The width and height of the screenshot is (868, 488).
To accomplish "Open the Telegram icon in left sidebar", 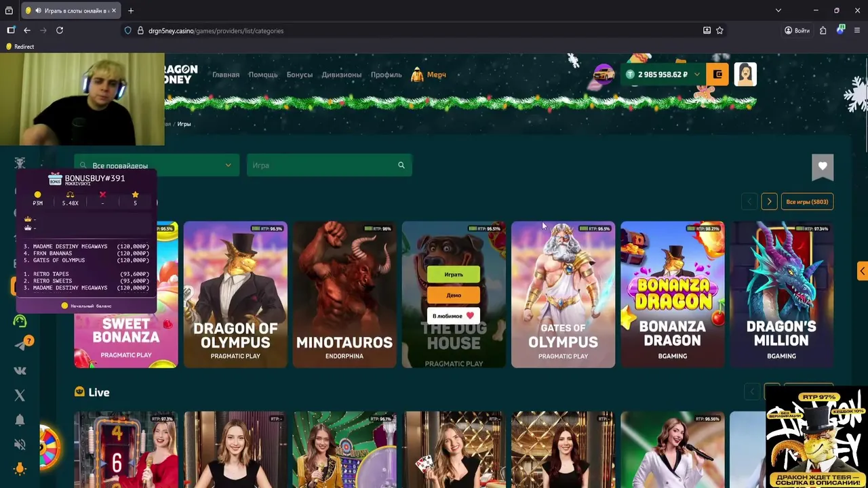I will pyautogui.click(x=20, y=346).
